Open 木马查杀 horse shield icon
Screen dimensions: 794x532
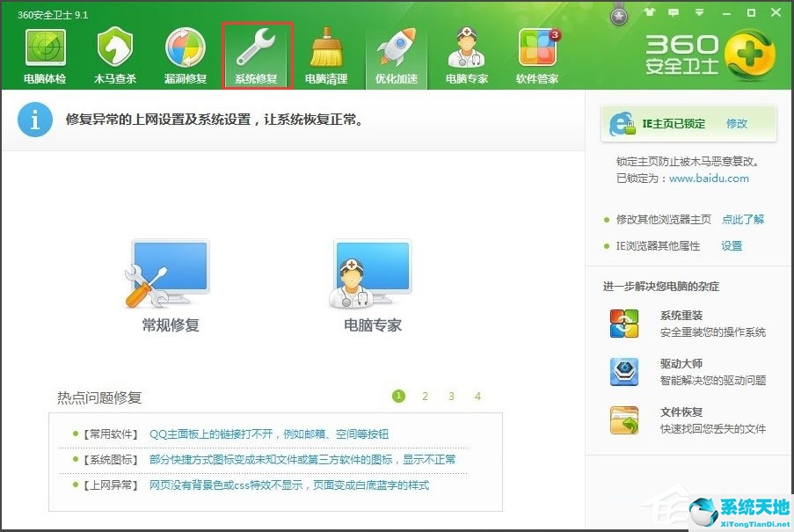point(115,47)
